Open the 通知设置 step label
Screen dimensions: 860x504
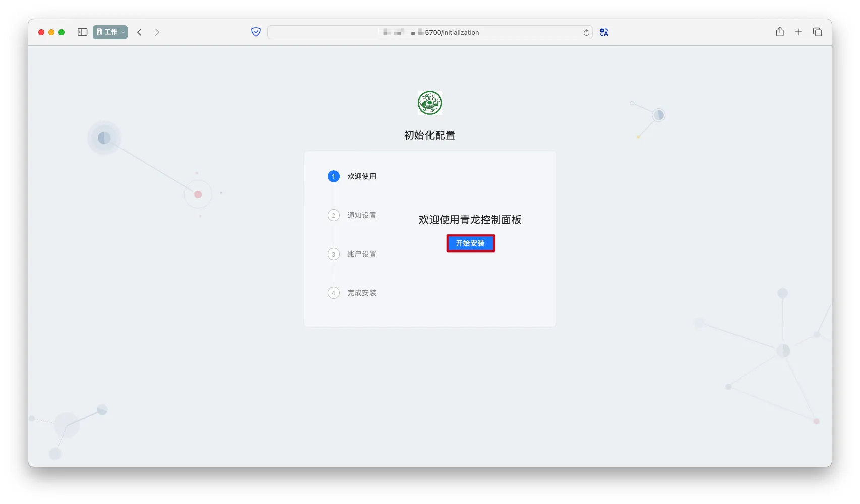(361, 215)
